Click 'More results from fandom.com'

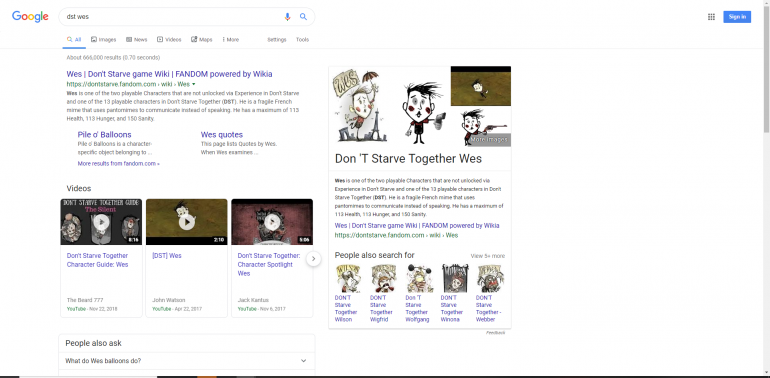(x=118, y=163)
